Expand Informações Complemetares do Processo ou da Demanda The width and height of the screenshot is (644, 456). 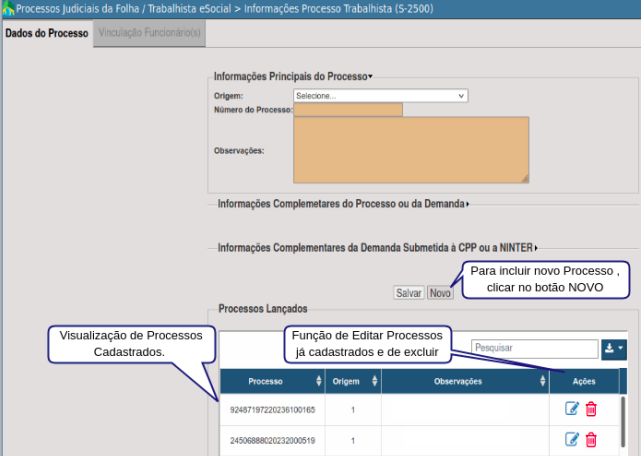[x=343, y=204]
